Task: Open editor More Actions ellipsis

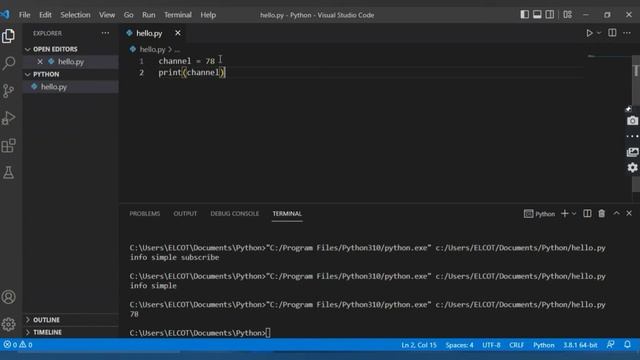Action: (627, 33)
